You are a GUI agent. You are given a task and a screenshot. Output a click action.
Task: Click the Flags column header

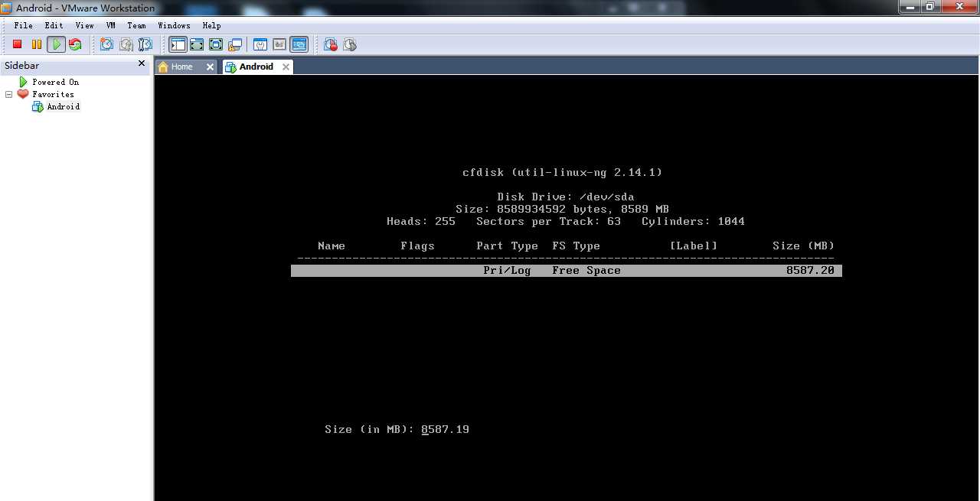[417, 246]
